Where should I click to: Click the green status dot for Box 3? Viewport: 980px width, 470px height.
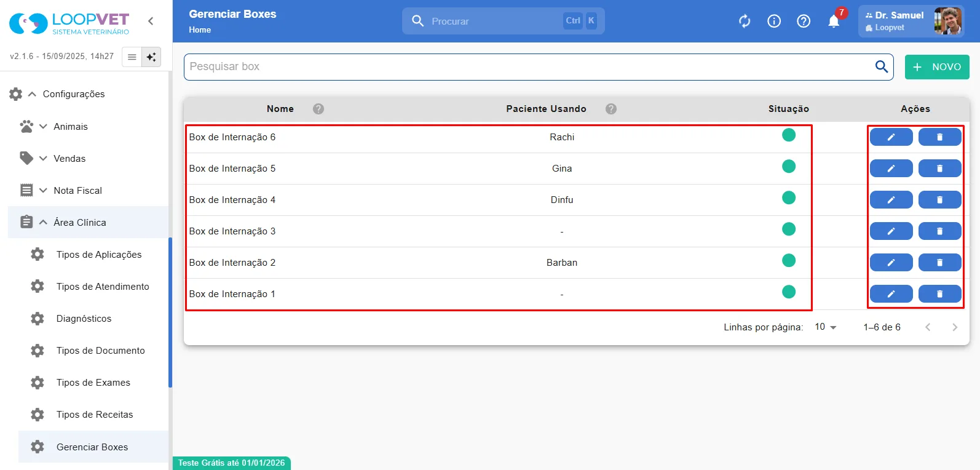pos(789,229)
